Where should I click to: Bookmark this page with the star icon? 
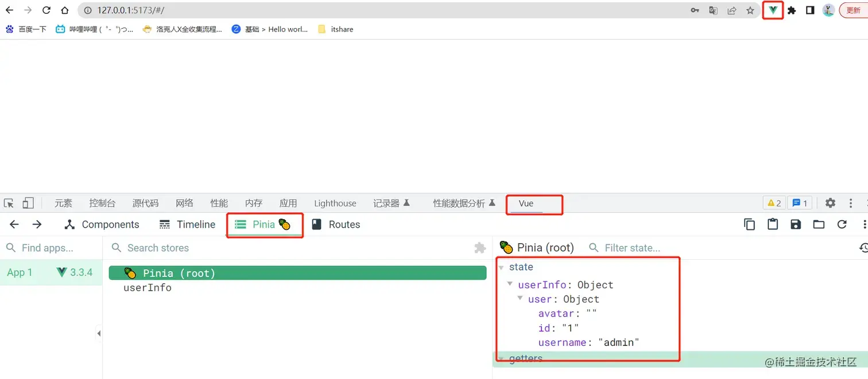coord(750,10)
